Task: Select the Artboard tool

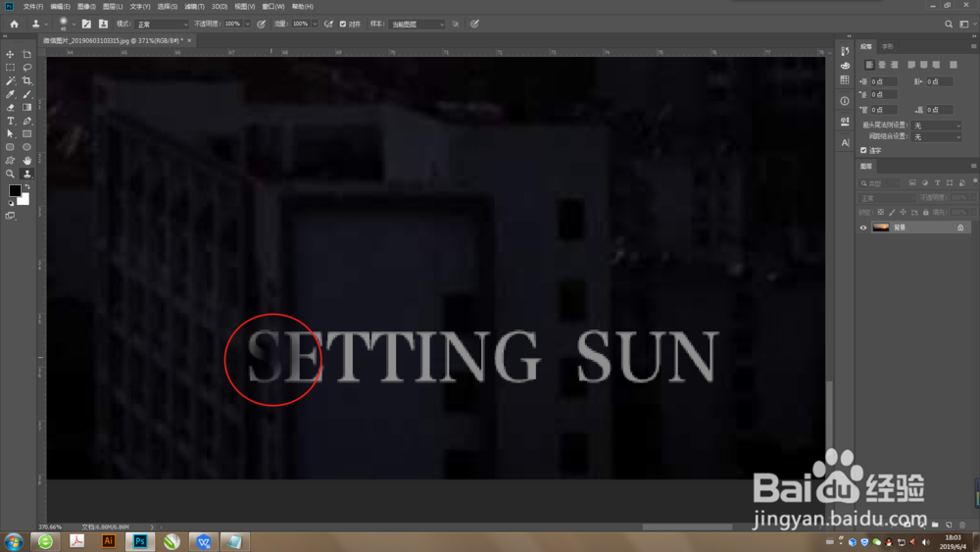Action: coord(26,54)
